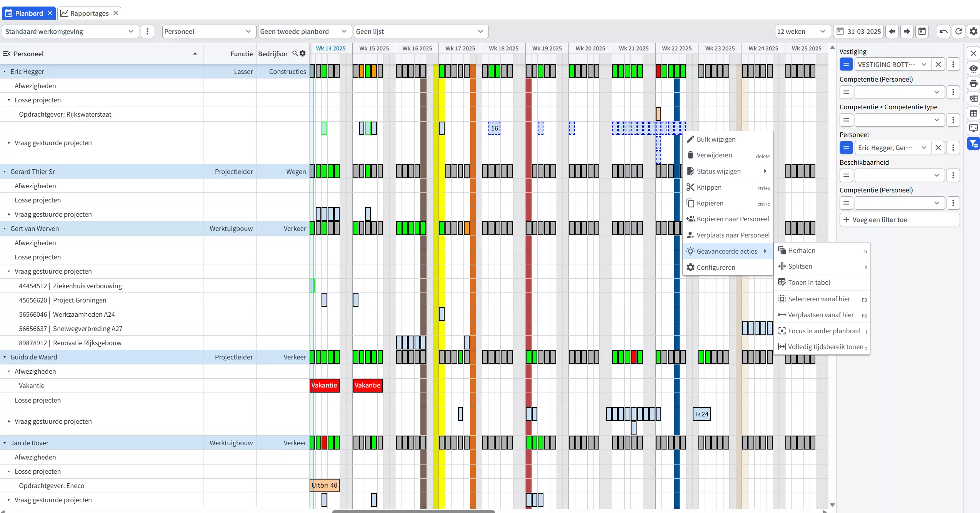980x513 pixels.
Task: Toggle the equals operator for Vestiging filter
Action: click(x=846, y=65)
